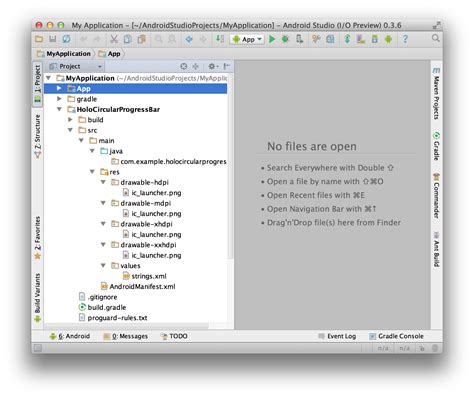Click the Sync Project with Gradle icon
The image size is (474, 397).
tap(347, 39)
